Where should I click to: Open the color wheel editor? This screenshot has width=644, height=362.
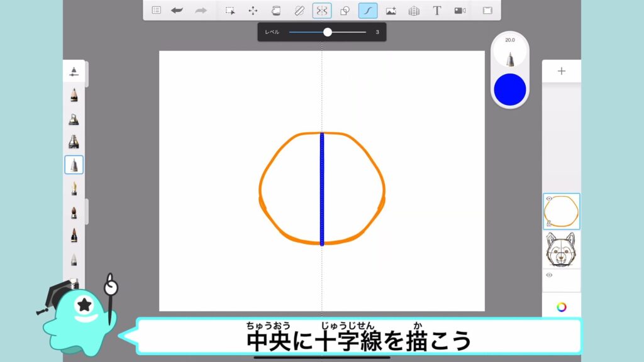click(562, 307)
